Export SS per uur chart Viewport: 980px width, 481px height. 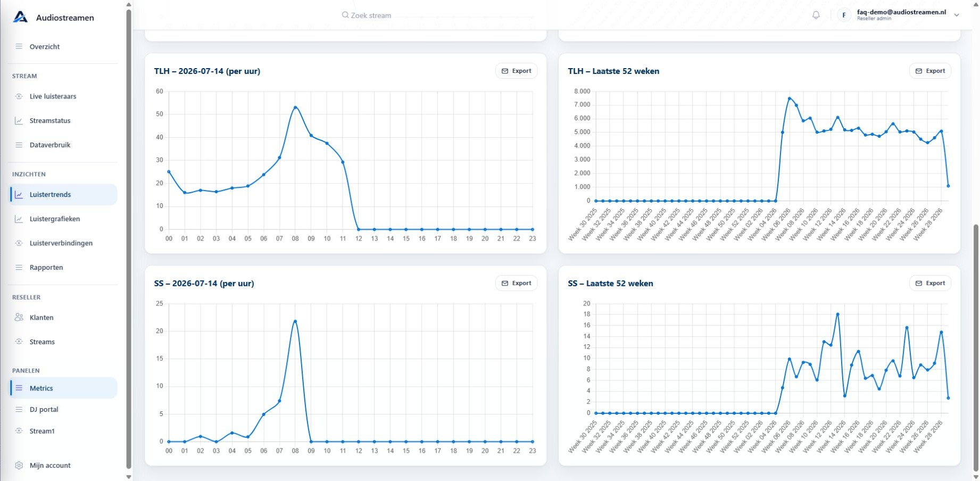pos(516,283)
